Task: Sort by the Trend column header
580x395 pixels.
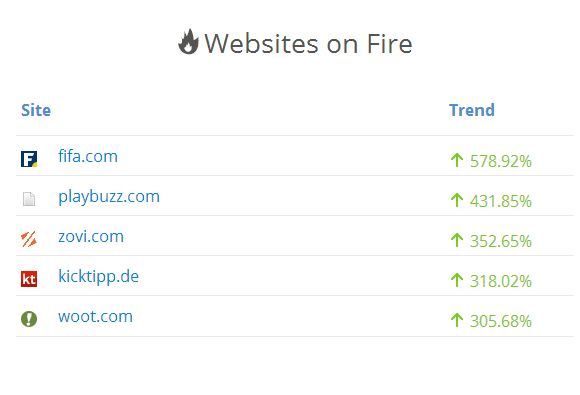Action: pyautogui.click(x=472, y=110)
